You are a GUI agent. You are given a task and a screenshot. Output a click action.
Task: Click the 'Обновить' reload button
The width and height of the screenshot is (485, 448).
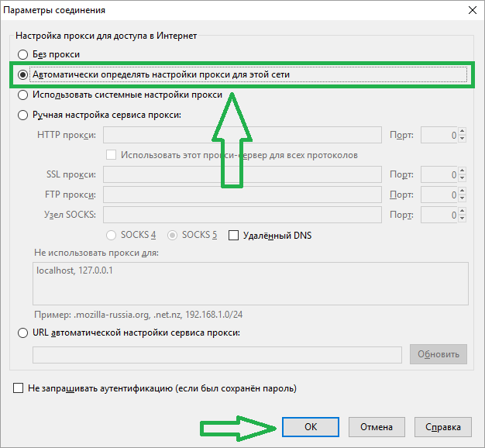439,354
